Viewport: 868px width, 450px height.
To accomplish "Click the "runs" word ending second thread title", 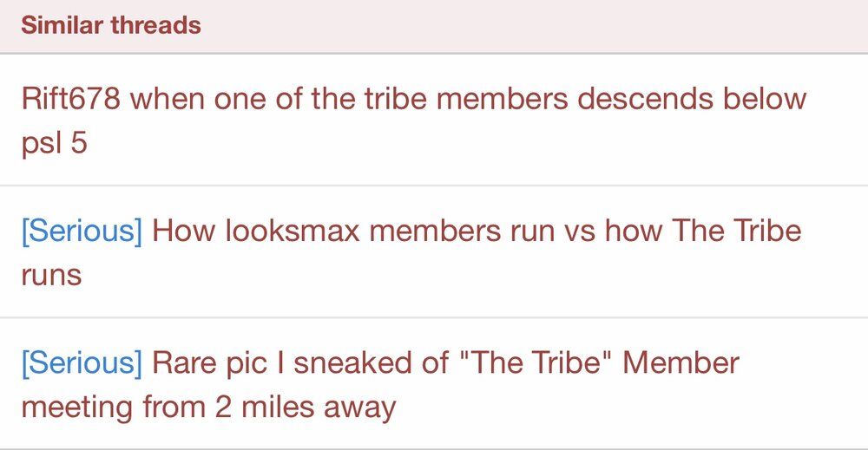I will click(51, 275).
